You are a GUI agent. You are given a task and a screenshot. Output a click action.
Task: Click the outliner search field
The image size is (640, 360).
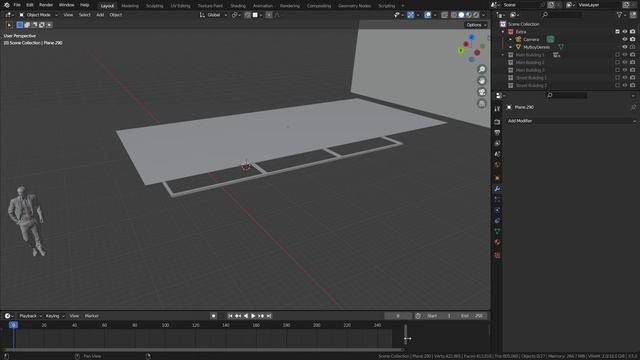coord(562,15)
